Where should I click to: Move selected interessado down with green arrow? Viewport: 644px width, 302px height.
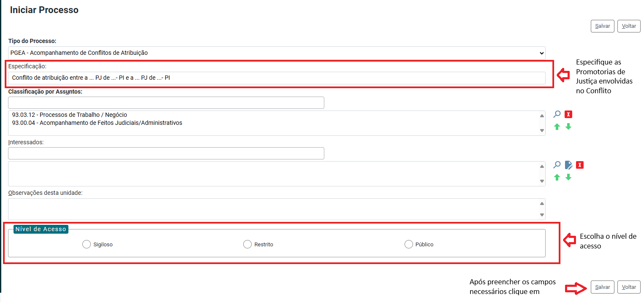pyautogui.click(x=568, y=177)
